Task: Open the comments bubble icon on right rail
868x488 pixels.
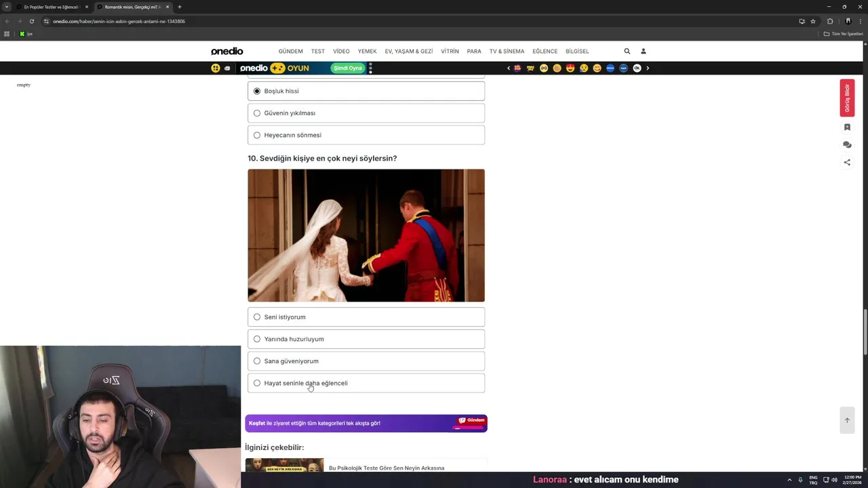Action: (847, 144)
